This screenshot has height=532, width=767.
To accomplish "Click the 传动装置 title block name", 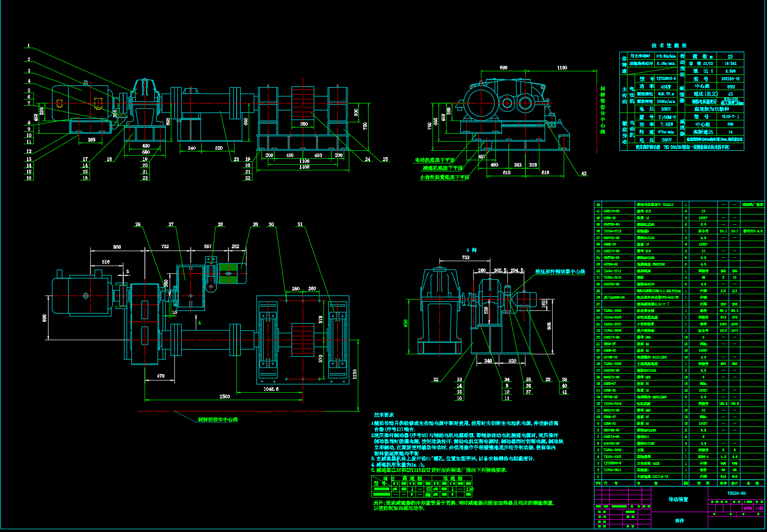I will coord(678,499).
